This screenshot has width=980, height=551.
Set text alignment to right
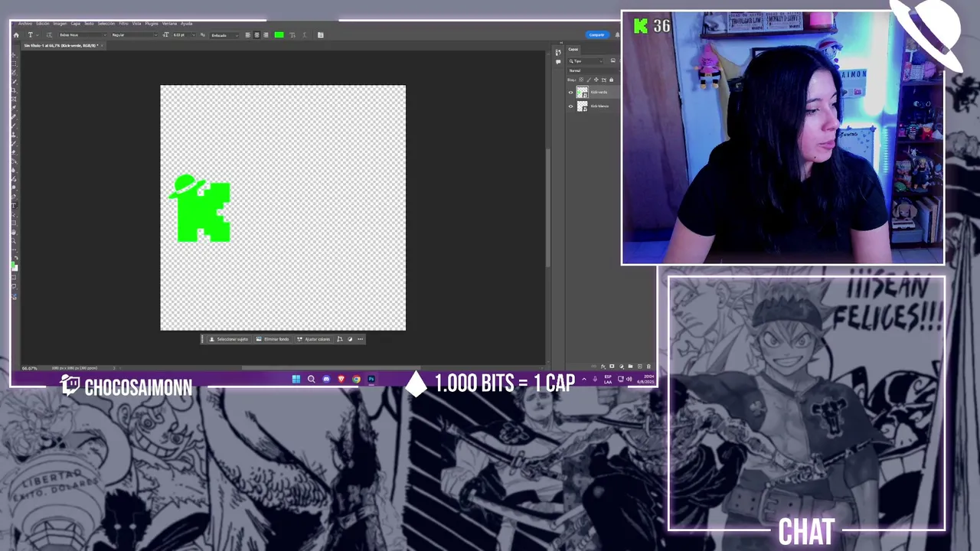[266, 34]
